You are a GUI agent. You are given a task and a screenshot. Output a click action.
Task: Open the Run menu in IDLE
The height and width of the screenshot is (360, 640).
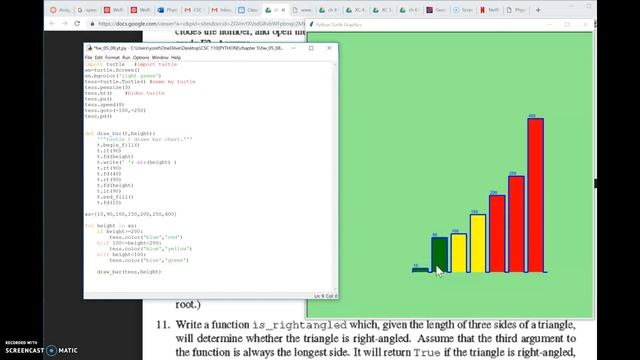click(126, 58)
